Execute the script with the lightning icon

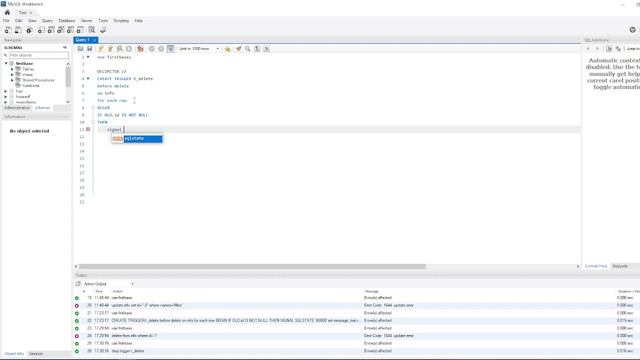click(x=101, y=49)
